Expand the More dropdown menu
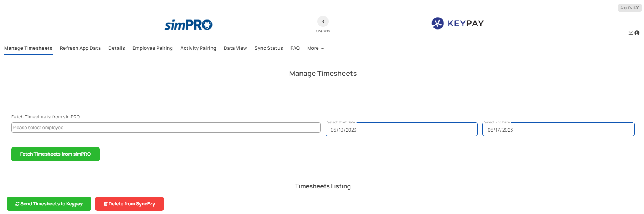This screenshot has height=214, width=644. pyautogui.click(x=315, y=48)
